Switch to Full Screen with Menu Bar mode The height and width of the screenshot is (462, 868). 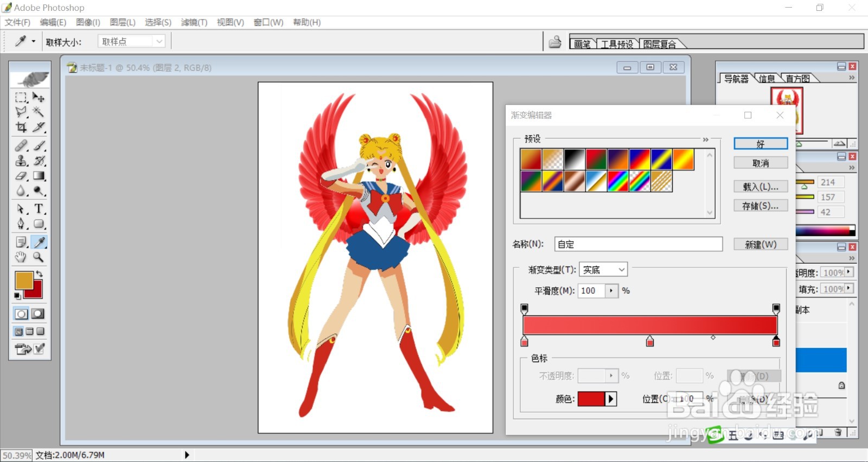[x=29, y=332]
